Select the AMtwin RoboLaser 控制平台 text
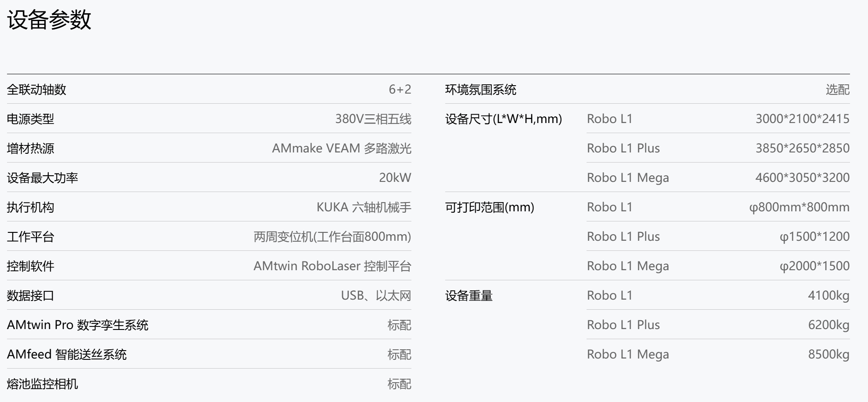Image resolution: width=868 pixels, height=402 pixels. [x=332, y=266]
